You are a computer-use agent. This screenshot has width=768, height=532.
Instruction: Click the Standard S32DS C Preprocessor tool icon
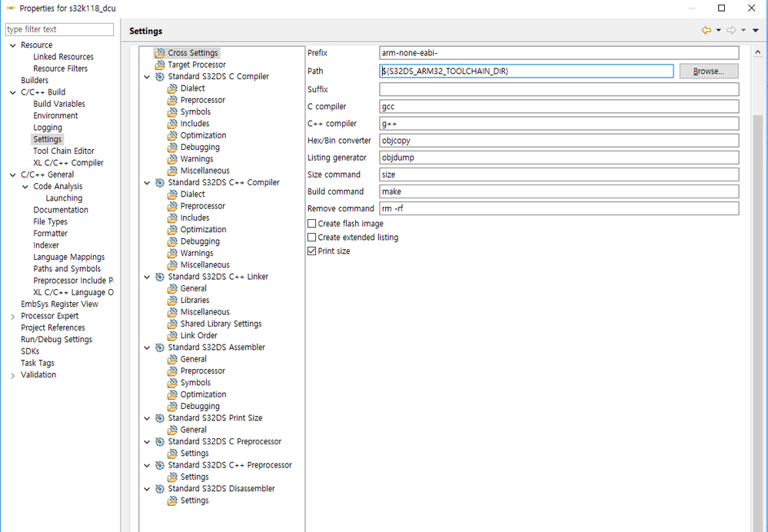(160, 441)
